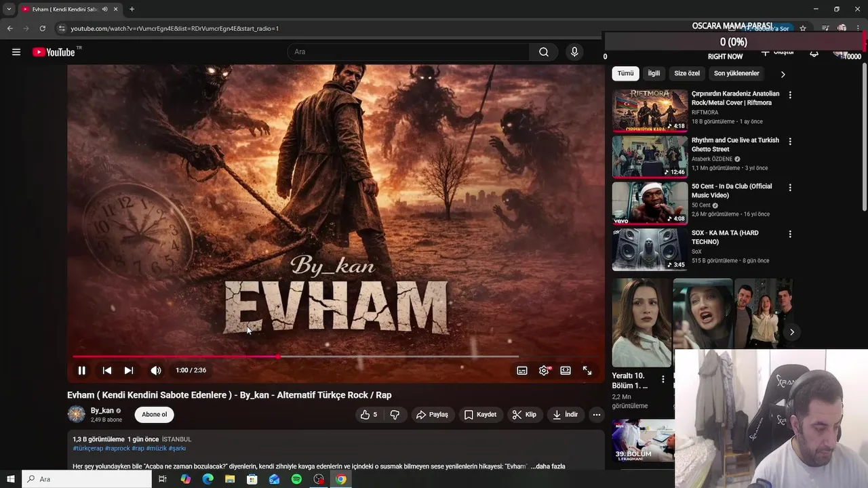Open options for SOX KA MA TA video
Image resolution: width=868 pixels, height=488 pixels.
coord(790,235)
